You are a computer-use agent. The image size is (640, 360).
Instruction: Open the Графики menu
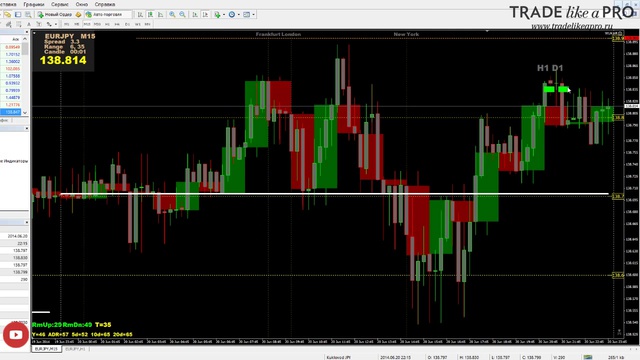[33, 4]
